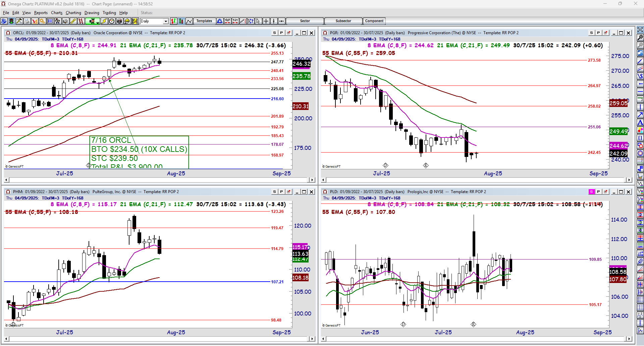The image size is (644, 346).
Task: Switch to line chart style
Action: pos(189,21)
